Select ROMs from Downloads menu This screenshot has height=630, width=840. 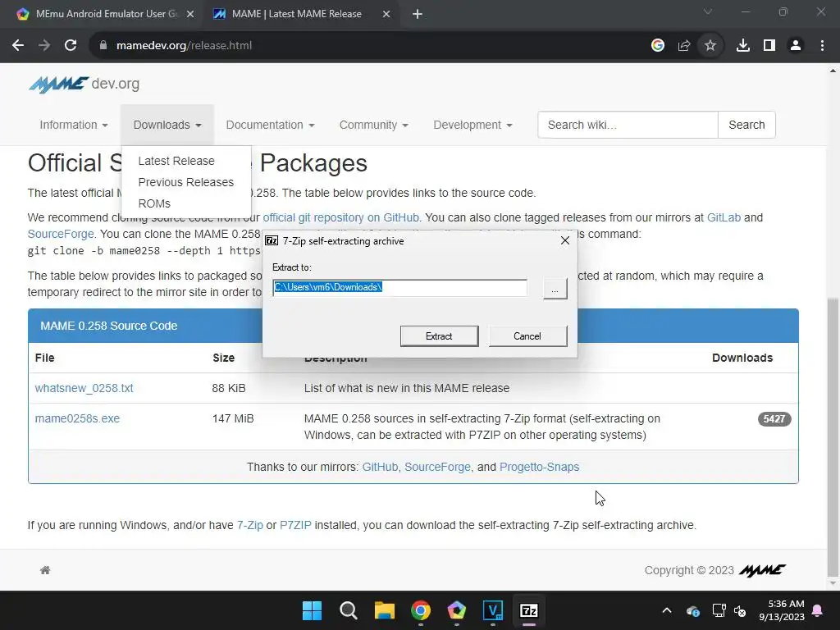pos(154,203)
